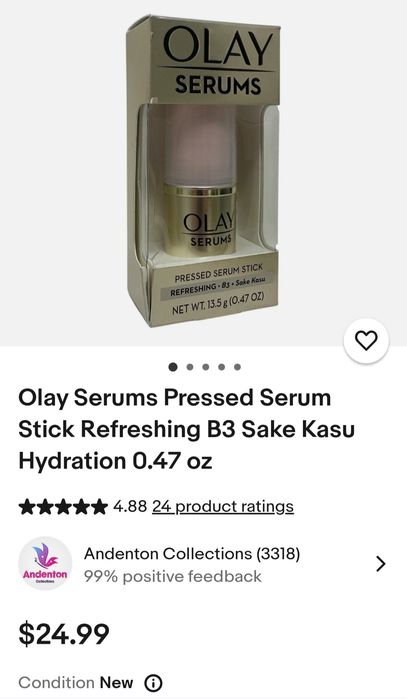Tap the product title Olay Serums Pressed Serum
This screenshot has width=407, height=699.
[186, 429]
